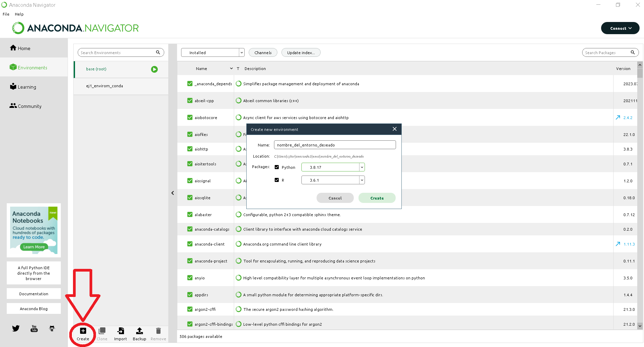Open the Python version 3.8.17 dropdown
Viewport: 644px width, 347px height.
333,167
